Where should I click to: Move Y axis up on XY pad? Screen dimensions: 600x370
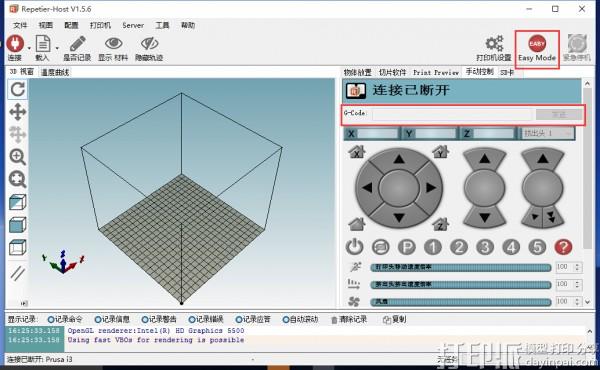click(399, 159)
